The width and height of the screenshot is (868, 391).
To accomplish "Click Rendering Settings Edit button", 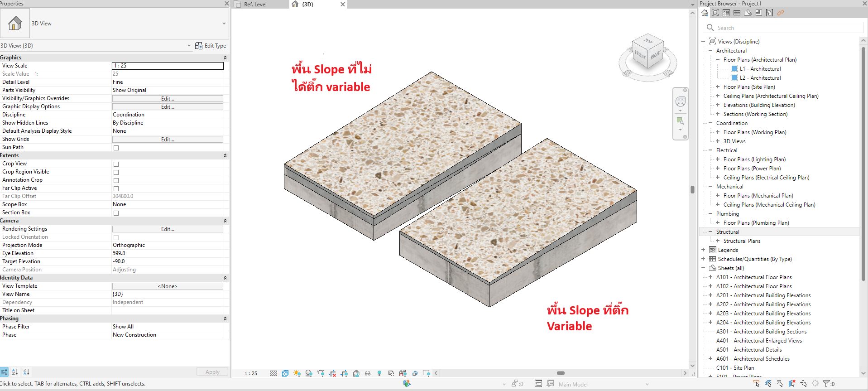I will (x=168, y=229).
